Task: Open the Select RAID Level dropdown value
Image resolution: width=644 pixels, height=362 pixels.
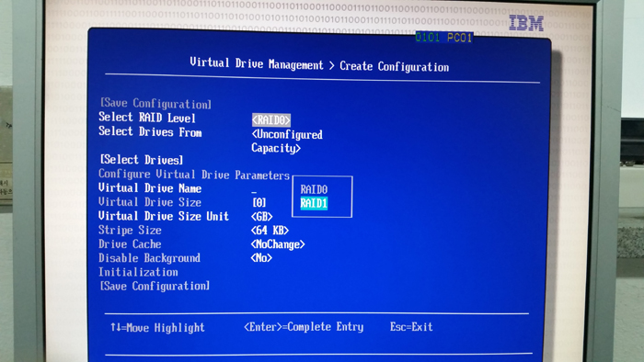Action: (x=271, y=120)
